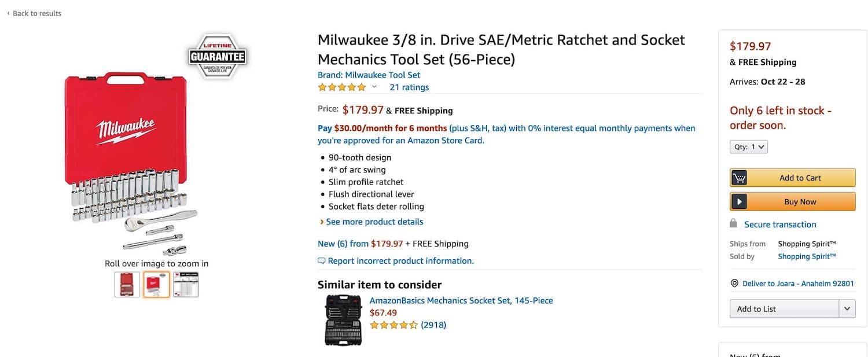The width and height of the screenshot is (868, 357).
Task: Select the third thumbnail showing the size chart
Action: pyautogui.click(x=186, y=285)
